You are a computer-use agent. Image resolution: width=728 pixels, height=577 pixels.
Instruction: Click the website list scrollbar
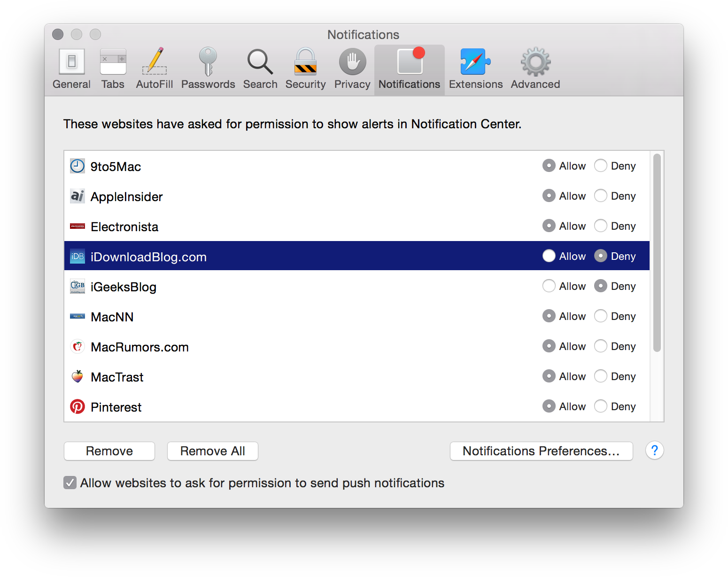click(657, 253)
